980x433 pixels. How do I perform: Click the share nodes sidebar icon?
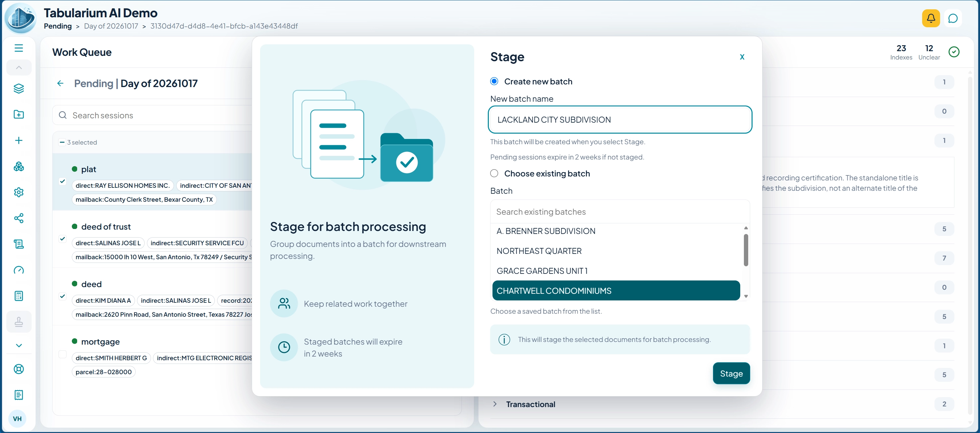point(19,218)
